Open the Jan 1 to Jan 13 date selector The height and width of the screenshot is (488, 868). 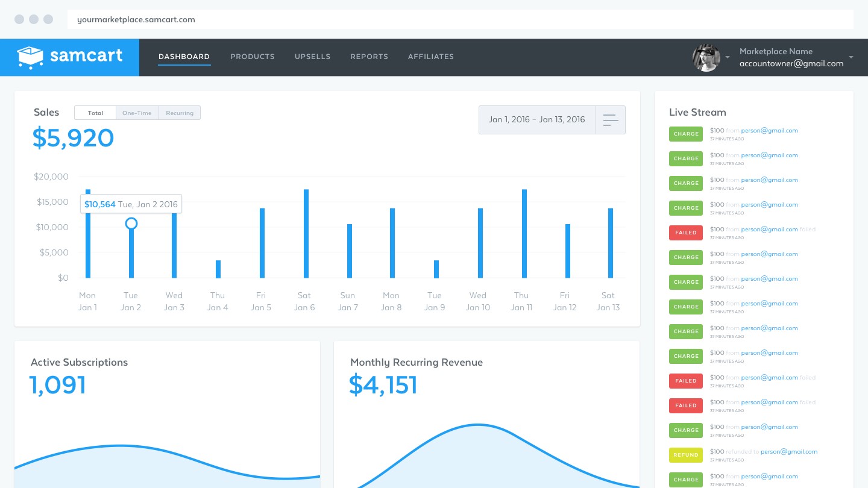(536, 119)
